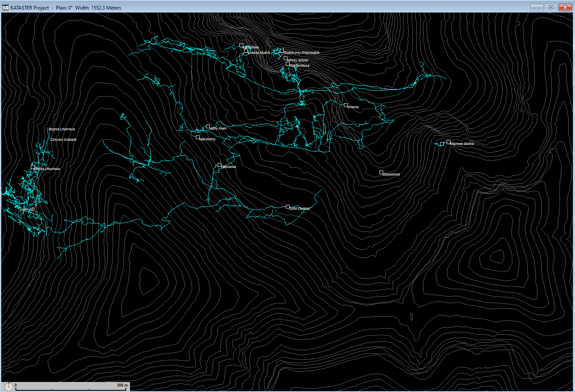Click the Wielka Litworowa entrance marker
The height and width of the screenshot is (392, 575).
(33, 167)
